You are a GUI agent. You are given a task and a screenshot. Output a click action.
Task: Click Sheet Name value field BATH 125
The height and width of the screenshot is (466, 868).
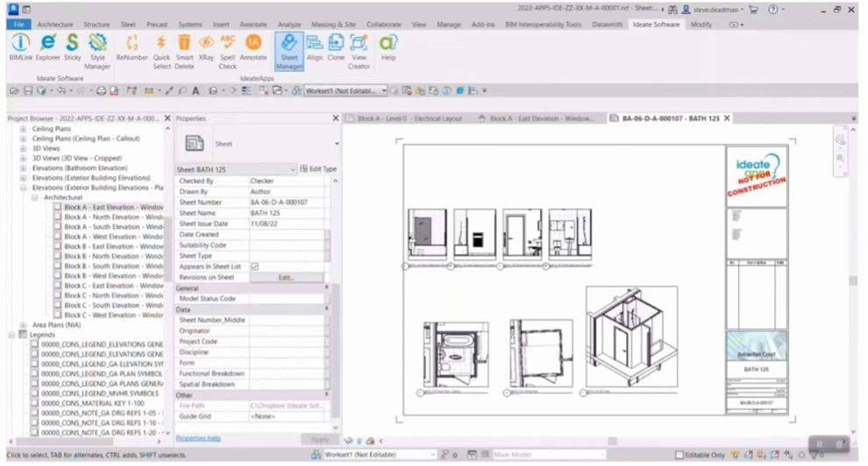[286, 213]
